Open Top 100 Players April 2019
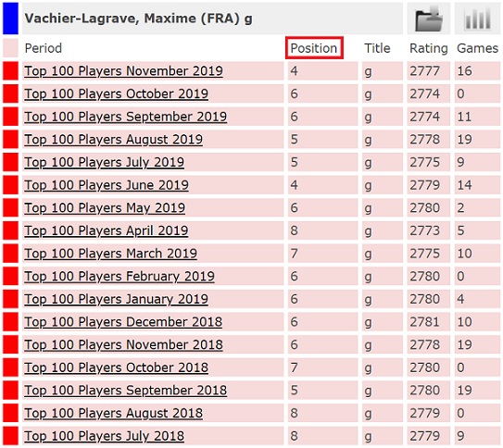This screenshot has height=448, width=503. [x=107, y=230]
